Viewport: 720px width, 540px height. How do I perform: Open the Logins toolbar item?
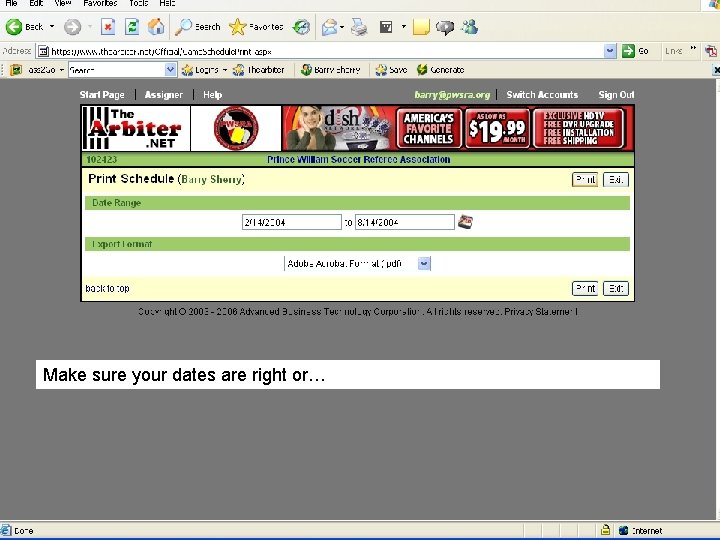click(x=200, y=70)
